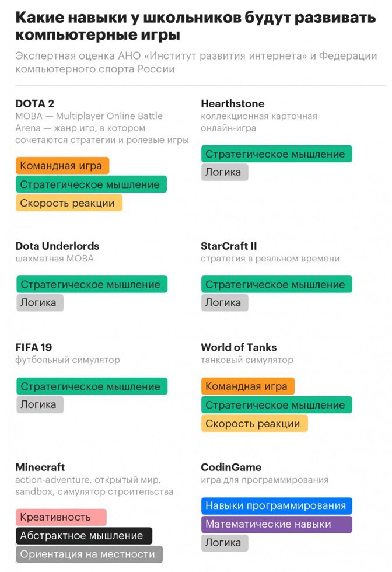Open the Hearthstone game heading
Screen dimensions: 392x572
coord(232,104)
